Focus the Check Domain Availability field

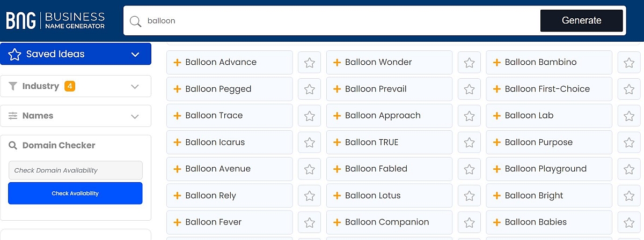[x=75, y=170]
